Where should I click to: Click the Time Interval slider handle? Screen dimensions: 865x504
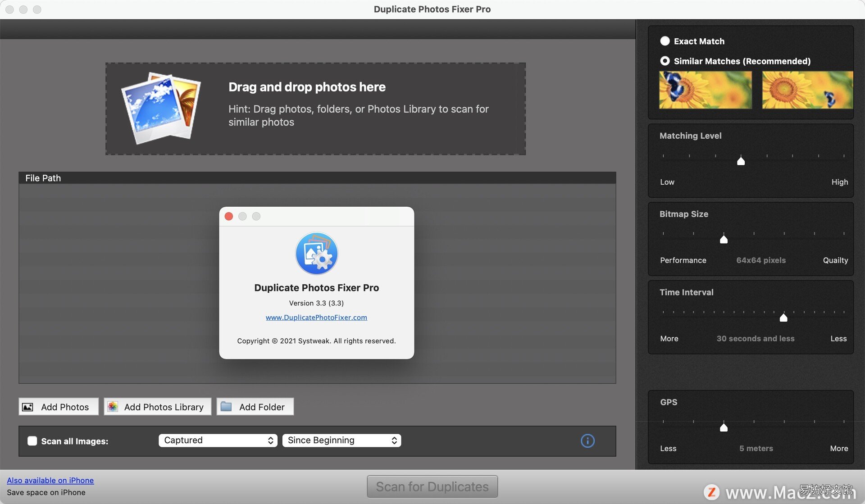(x=783, y=318)
